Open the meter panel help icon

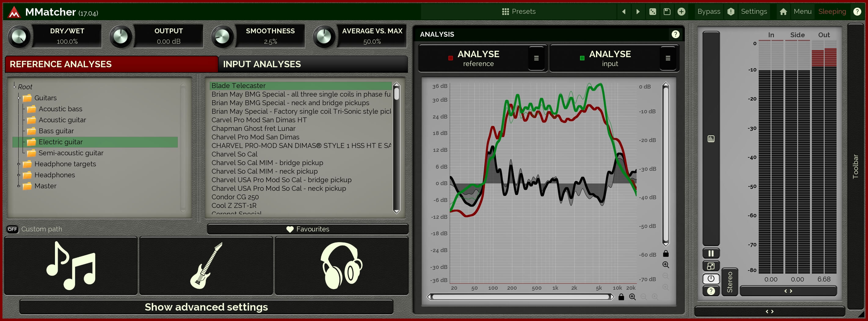point(711,291)
